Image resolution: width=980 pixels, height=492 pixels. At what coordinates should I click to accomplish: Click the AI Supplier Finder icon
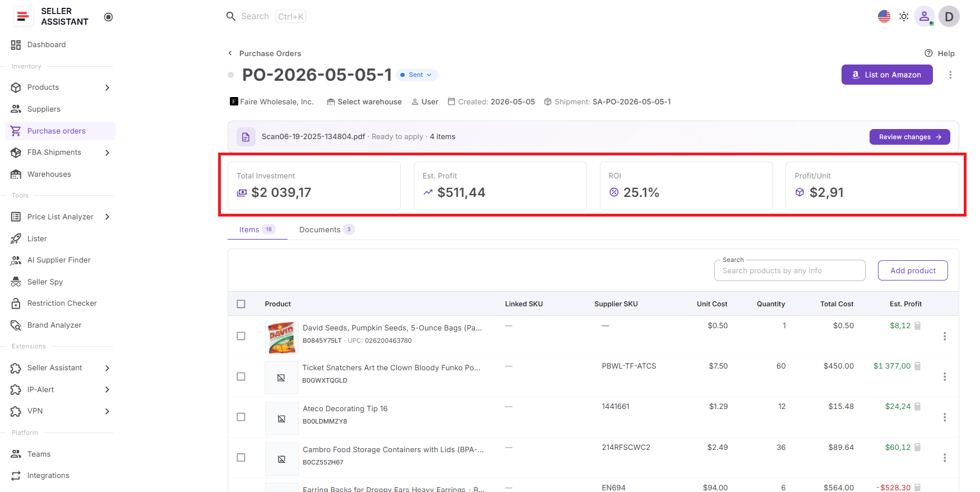click(x=16, y=260)
